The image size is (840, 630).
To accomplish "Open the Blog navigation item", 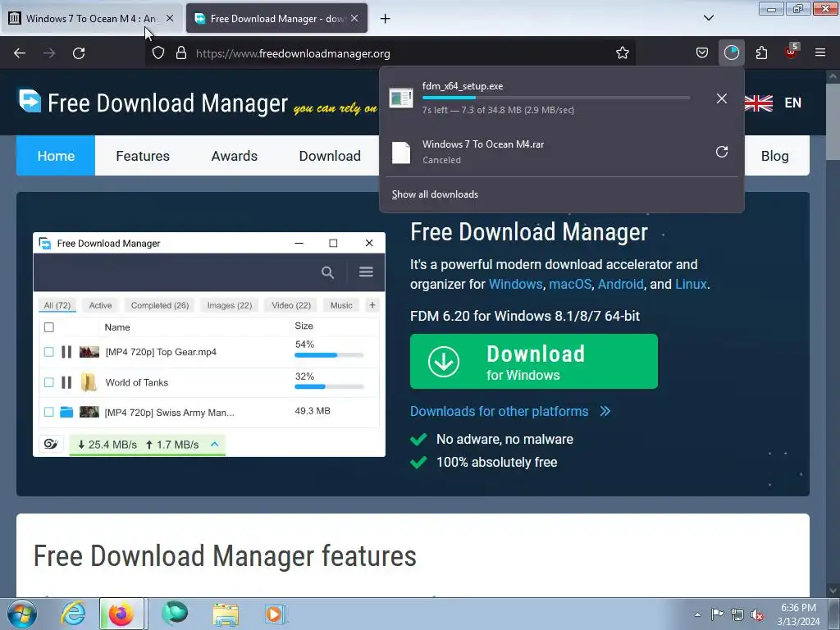I will pos(774,156).
